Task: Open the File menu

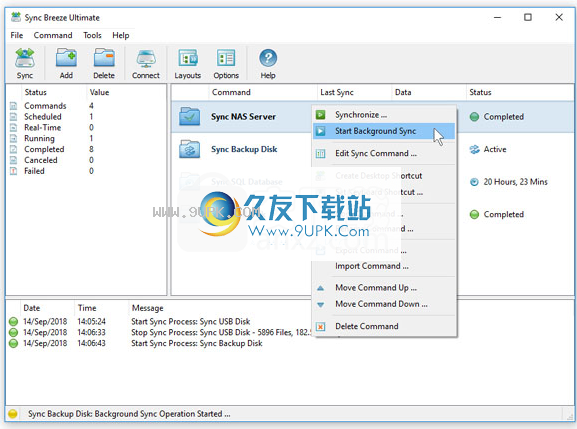Action: [17, 35]
